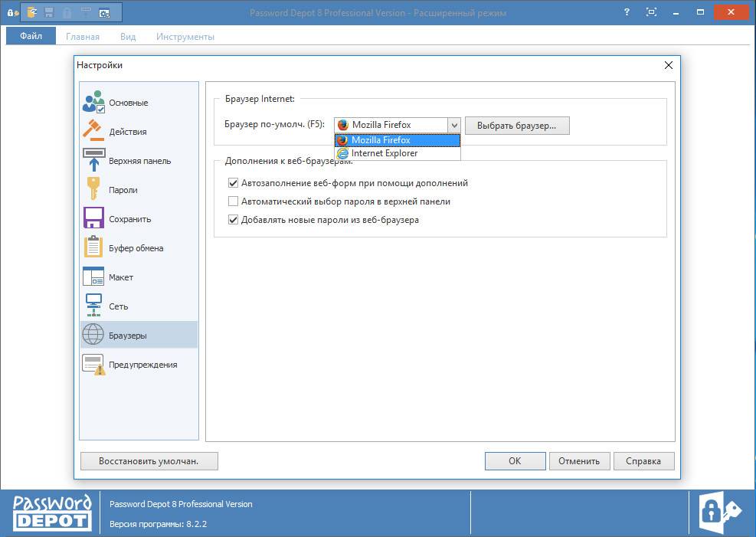
Task: Disable Автозаполнение веб-форм при помощи дополнений
Action: [x=233, y=183]
